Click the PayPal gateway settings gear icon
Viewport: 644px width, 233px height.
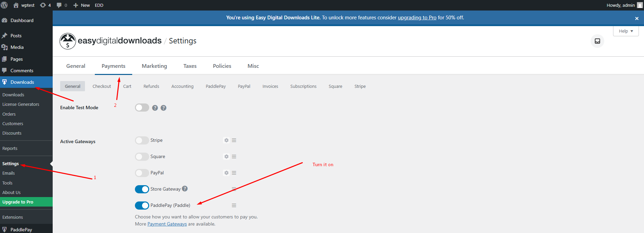226,173
